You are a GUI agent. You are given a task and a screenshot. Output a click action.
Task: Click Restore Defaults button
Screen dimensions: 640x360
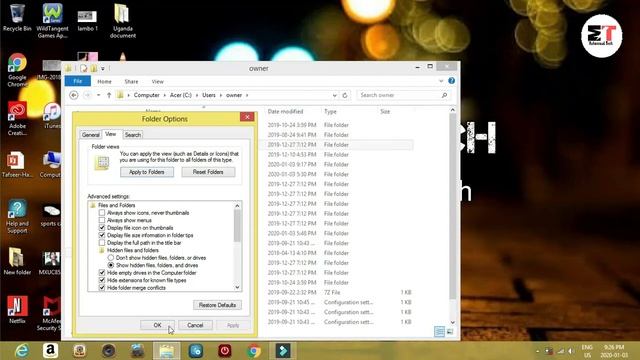[x=217, y=305]
